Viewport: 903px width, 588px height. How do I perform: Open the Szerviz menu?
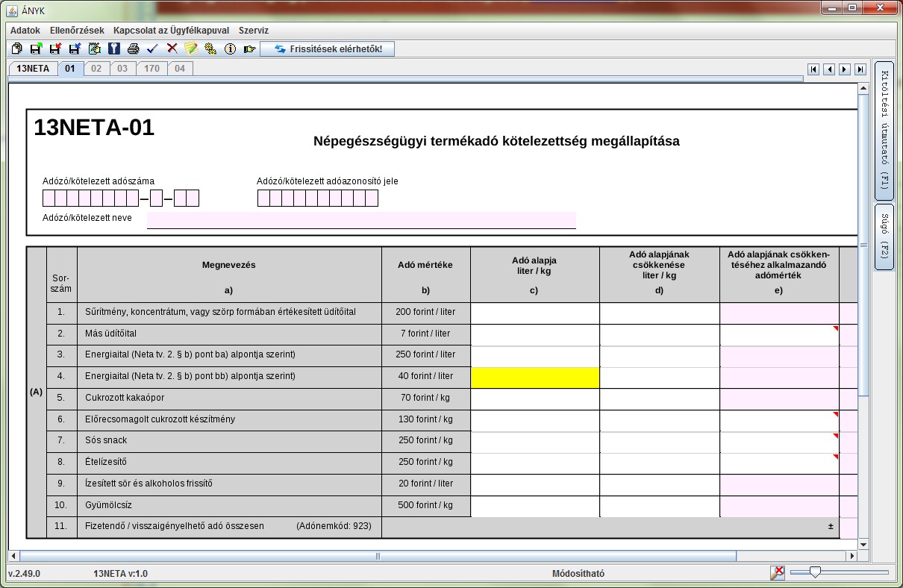click(x=254, y=31)
